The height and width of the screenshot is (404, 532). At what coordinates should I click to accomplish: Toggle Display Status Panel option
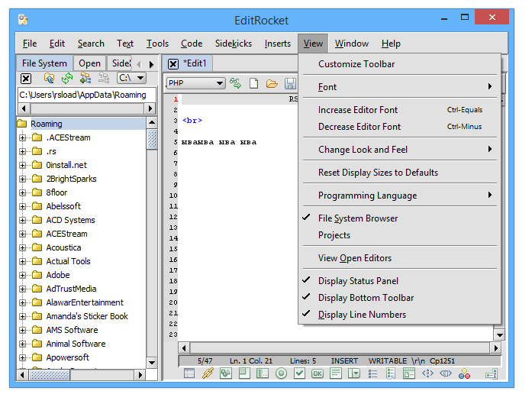400,281
